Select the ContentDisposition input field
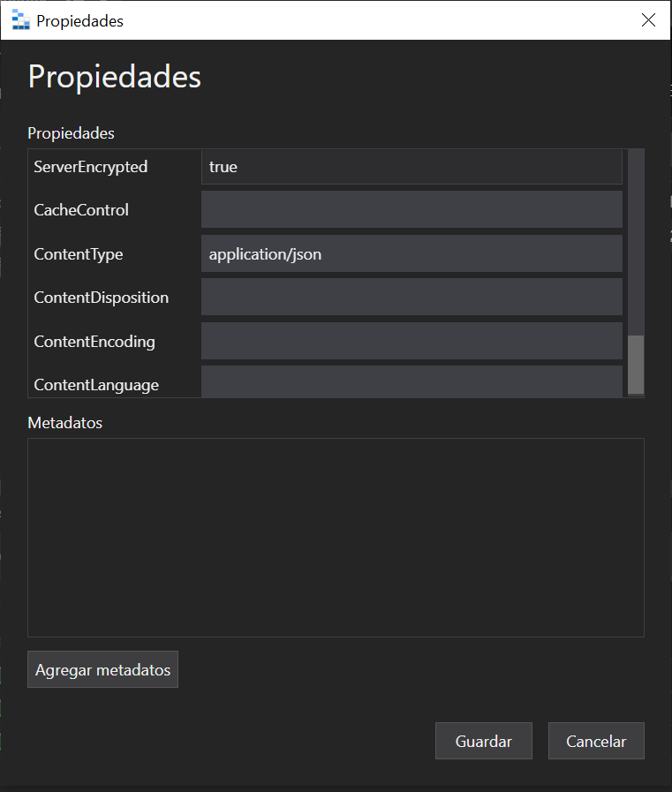Viewport: 672px width, 792px height. point(412,298)
